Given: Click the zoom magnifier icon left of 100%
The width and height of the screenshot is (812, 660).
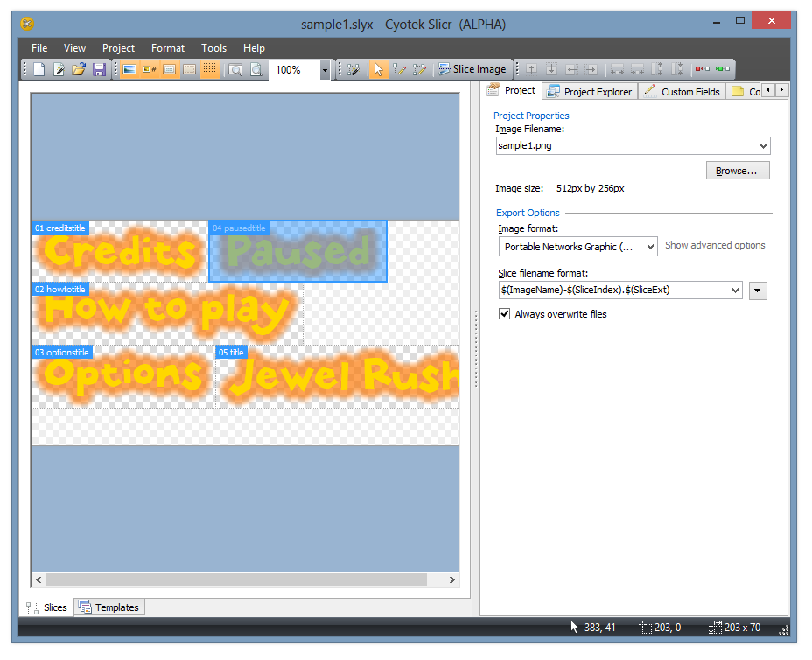Looking at the screenshot, I should coord(256,69).
